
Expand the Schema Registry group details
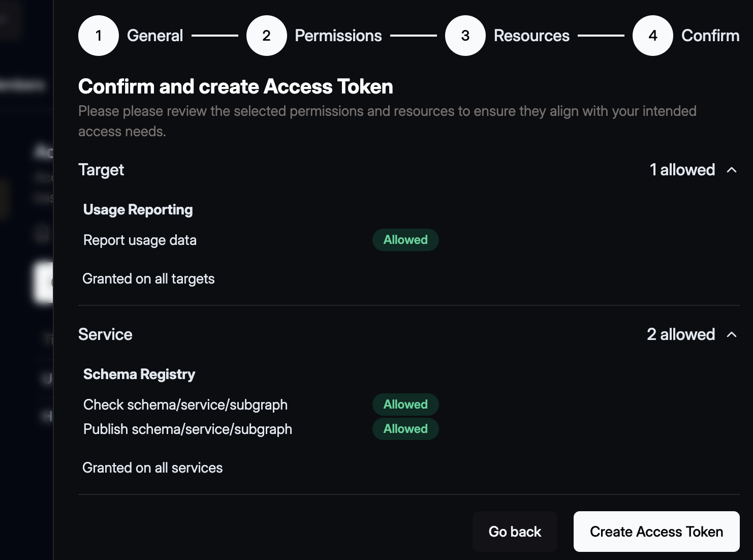(139, 374)
